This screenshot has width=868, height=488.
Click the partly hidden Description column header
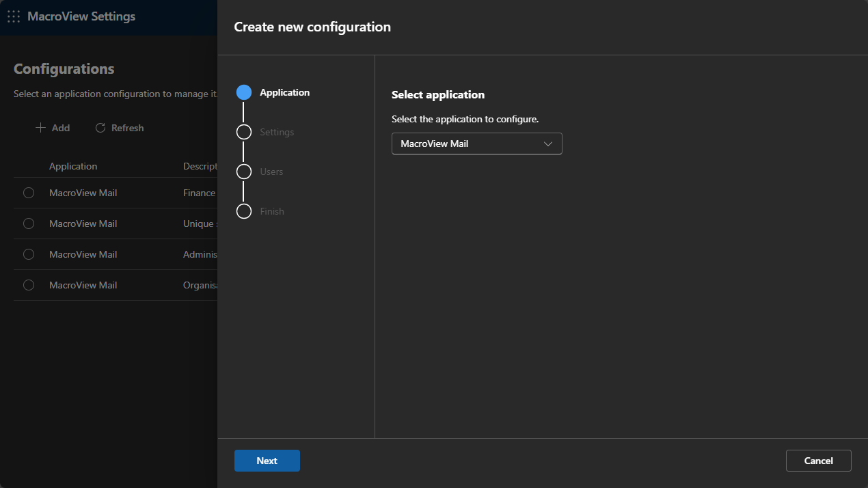click(x=200, y=166)
